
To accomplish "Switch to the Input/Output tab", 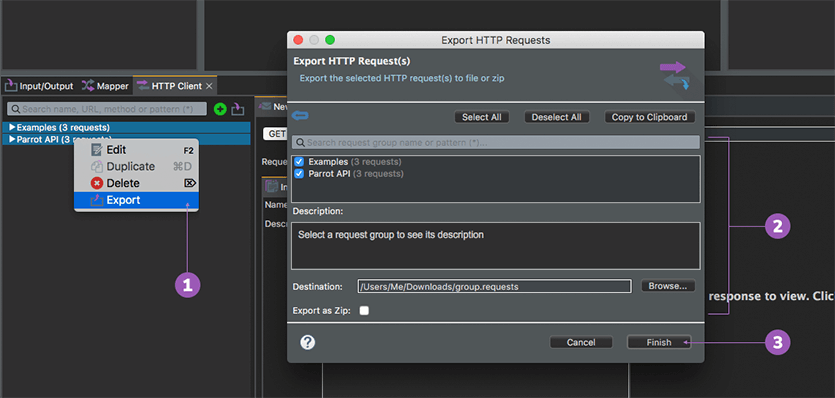I will [39, 86].
